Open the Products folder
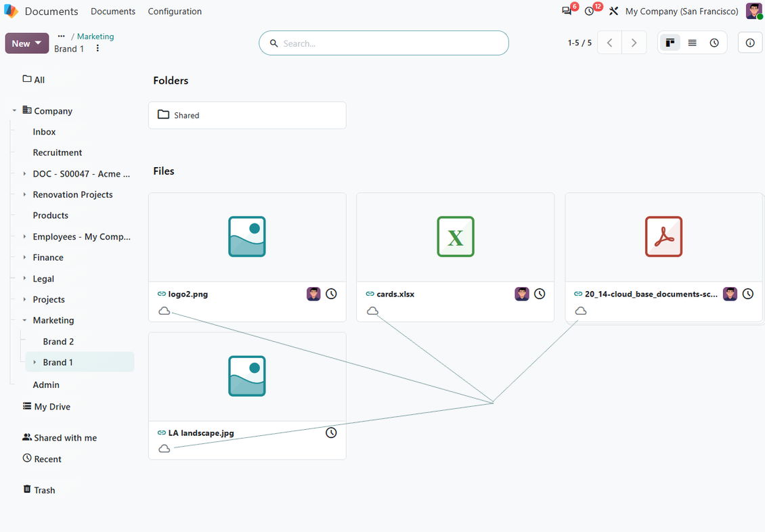 [50, 215]
